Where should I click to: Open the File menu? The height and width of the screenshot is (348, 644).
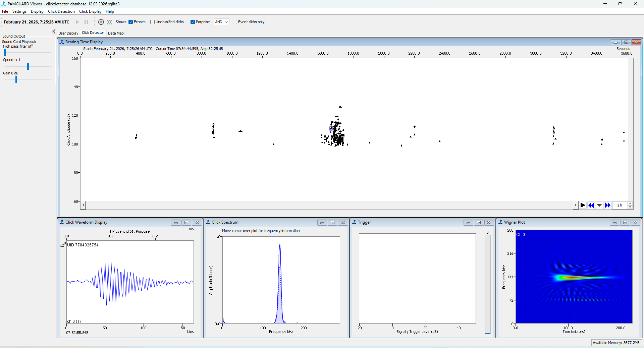(5, 11)
